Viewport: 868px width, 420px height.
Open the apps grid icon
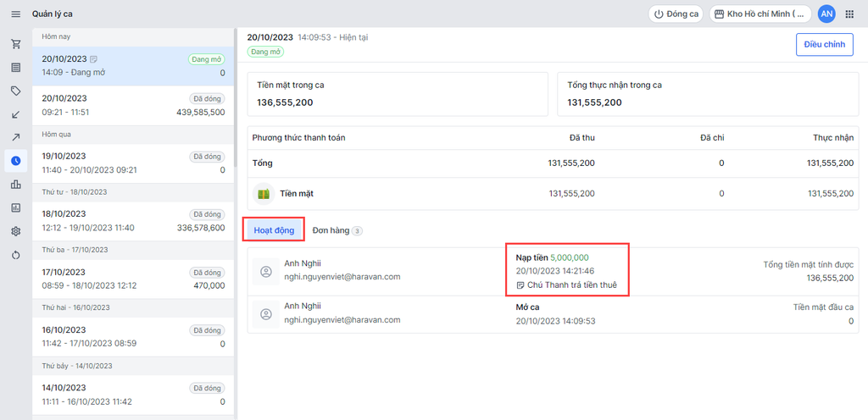pos(849,14)
